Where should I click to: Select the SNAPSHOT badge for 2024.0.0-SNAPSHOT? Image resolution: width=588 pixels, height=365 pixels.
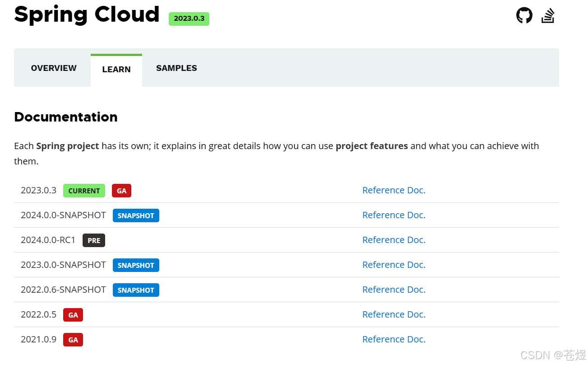136,215
